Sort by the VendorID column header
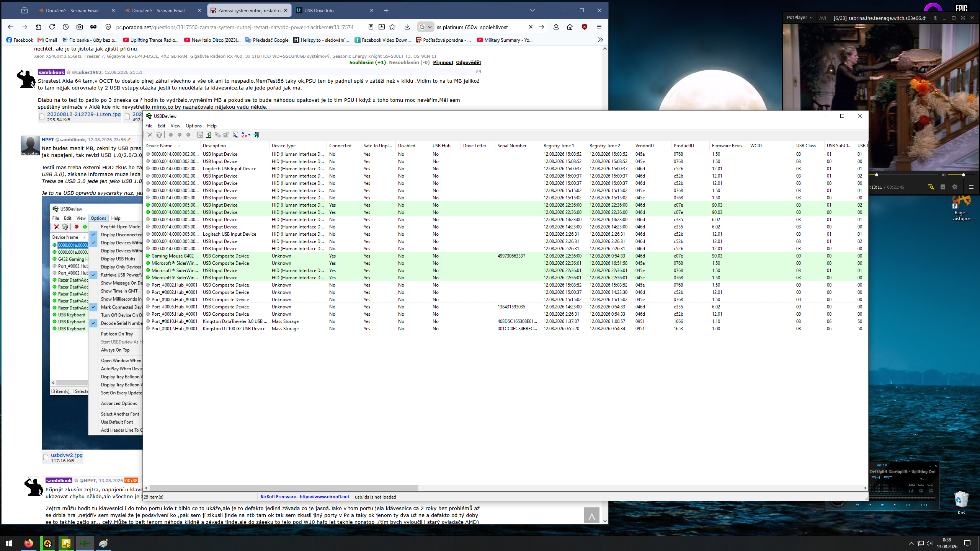The image size is (980, 551). click(652, 146)
